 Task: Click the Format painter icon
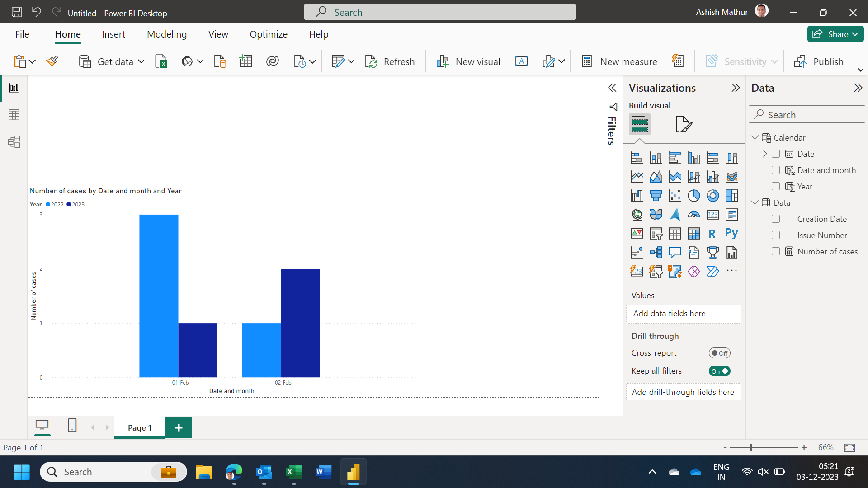click(x=52, y=61)
